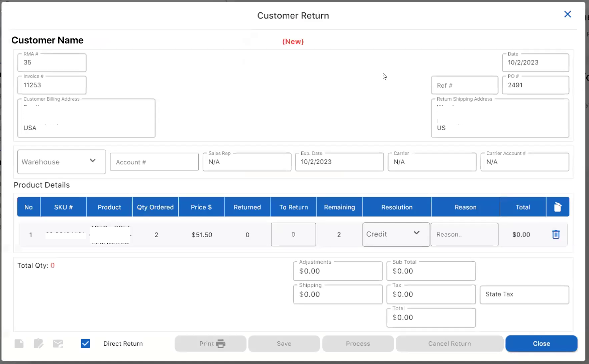Click the printer icon on Print button
The width and height of the screenshot is (589, 364).
[x=221, y=344]
